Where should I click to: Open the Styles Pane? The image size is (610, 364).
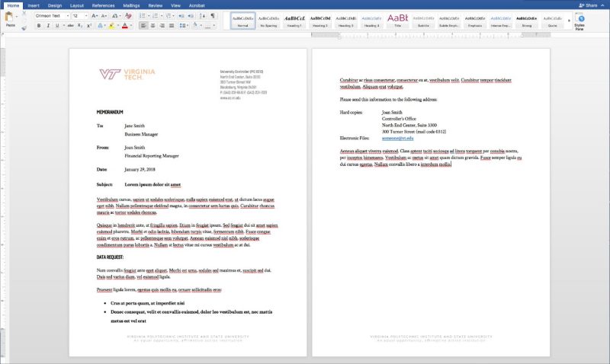[x=579, y=21]
